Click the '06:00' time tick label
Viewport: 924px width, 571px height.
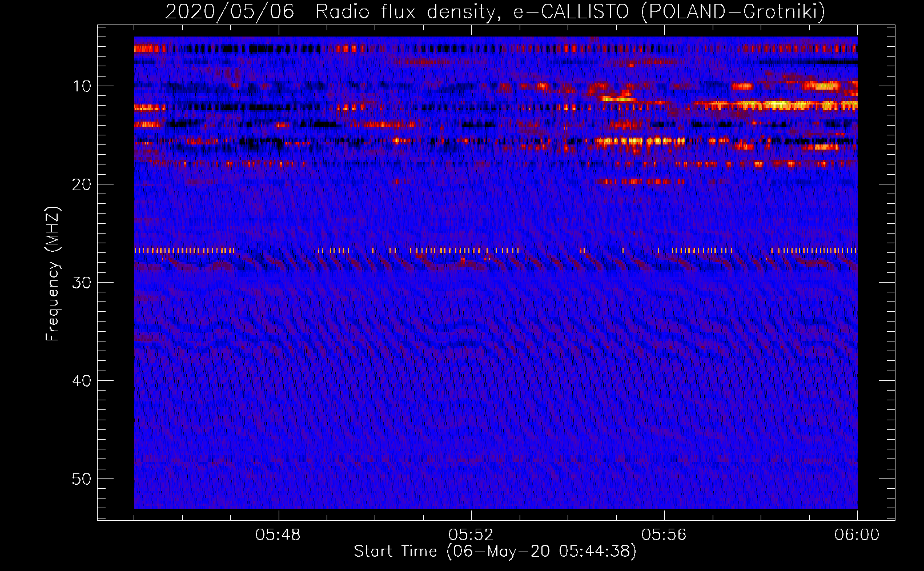[x=857, y=535]
